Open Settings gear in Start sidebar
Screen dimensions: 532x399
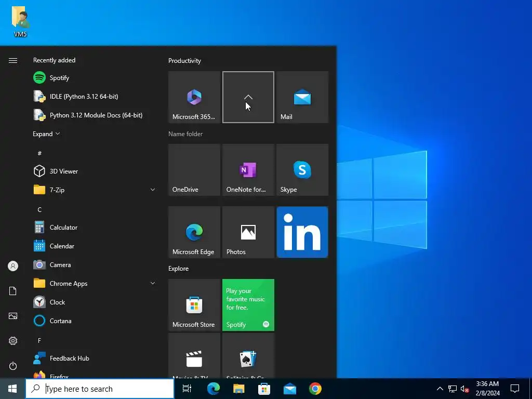pos(13,341)
